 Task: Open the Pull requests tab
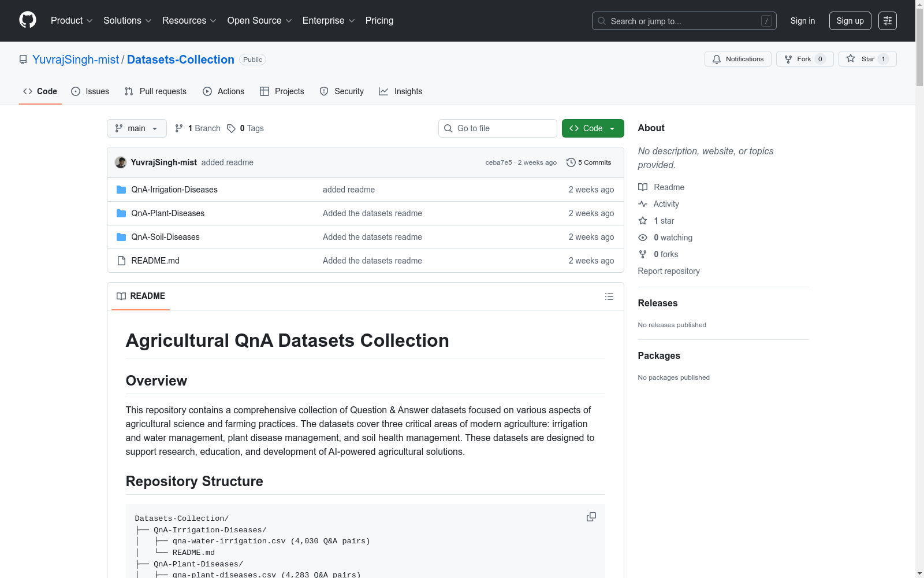pyautogui.click(x=155, y=91)
